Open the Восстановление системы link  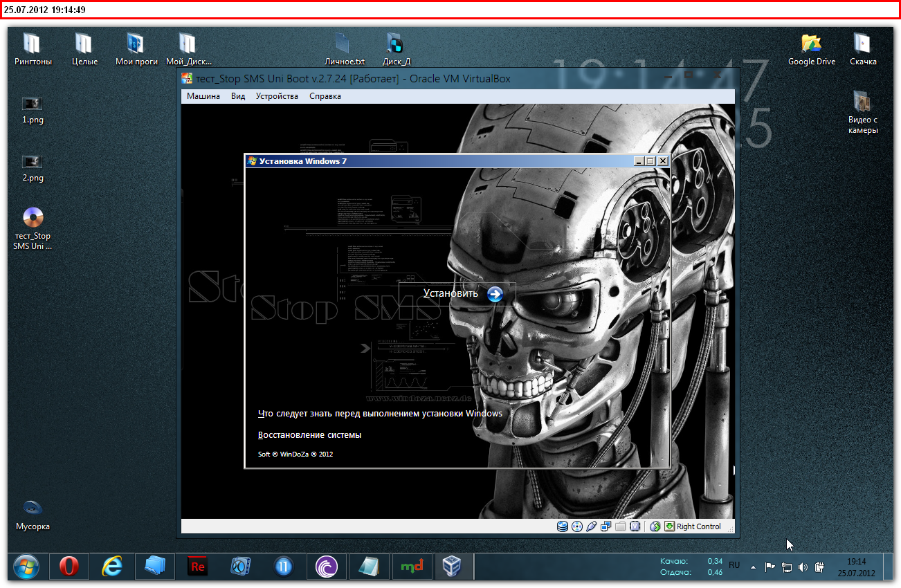(309, 435)
